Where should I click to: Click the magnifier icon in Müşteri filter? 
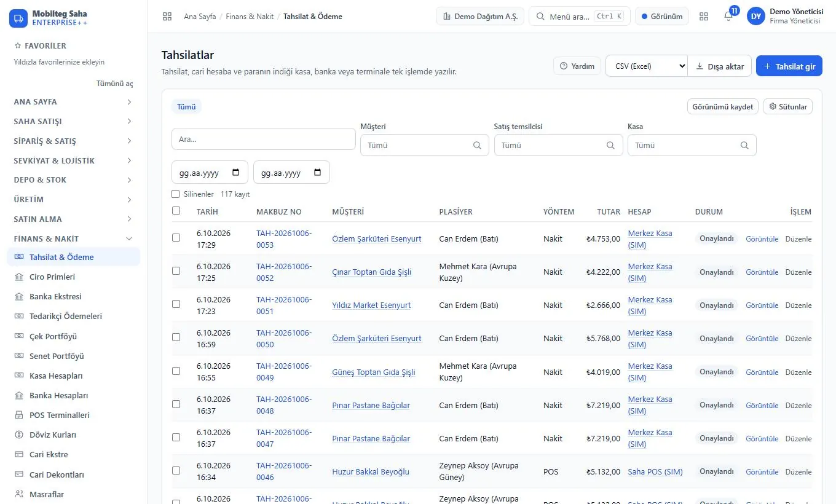click(x=477, y=146)
